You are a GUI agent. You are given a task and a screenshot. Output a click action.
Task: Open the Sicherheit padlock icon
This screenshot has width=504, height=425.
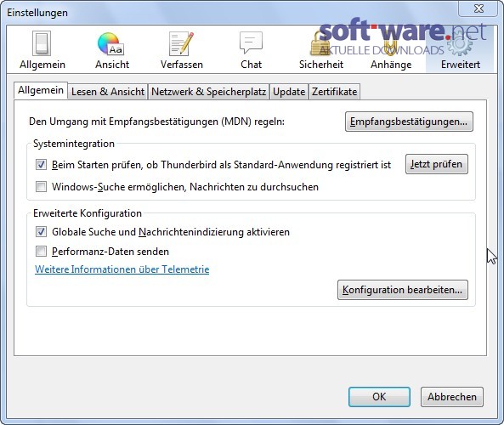coord(320,43)
